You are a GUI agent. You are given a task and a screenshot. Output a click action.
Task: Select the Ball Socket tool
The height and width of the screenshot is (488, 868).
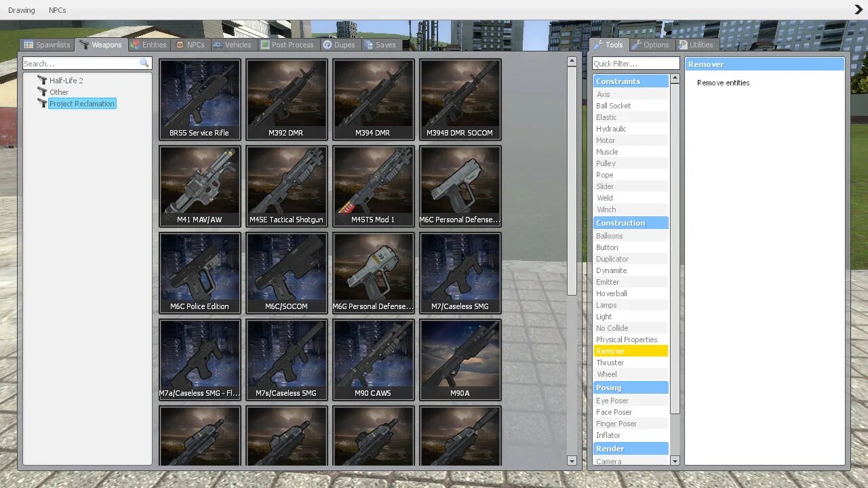[631, 106]
